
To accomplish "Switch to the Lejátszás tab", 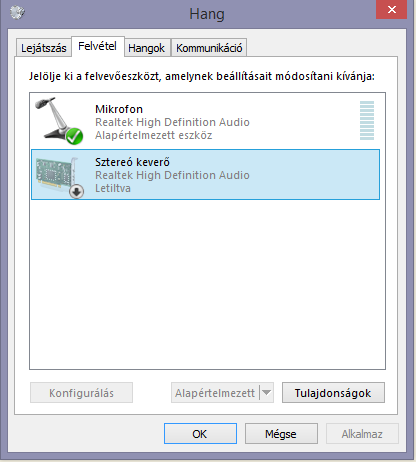I will [44, 48].
